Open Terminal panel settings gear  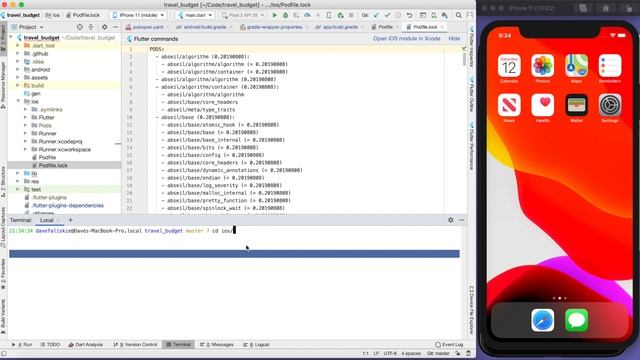click(x=451, y=220)
